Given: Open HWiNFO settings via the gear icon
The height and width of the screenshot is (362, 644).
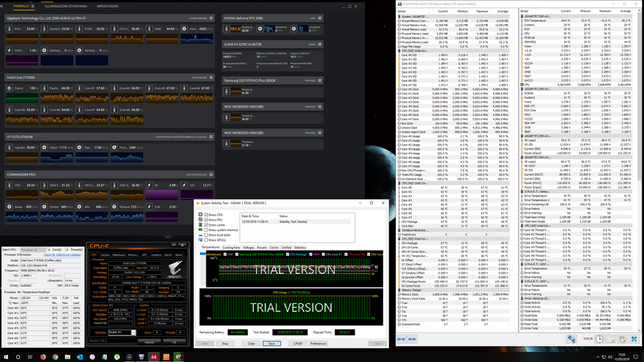Looking at the screenshot, I should pos(622,338).
